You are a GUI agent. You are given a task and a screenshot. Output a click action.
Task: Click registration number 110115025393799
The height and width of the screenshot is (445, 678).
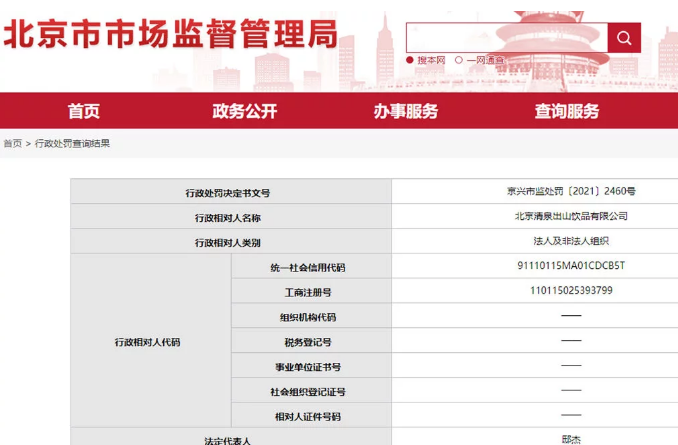[570, 291]
